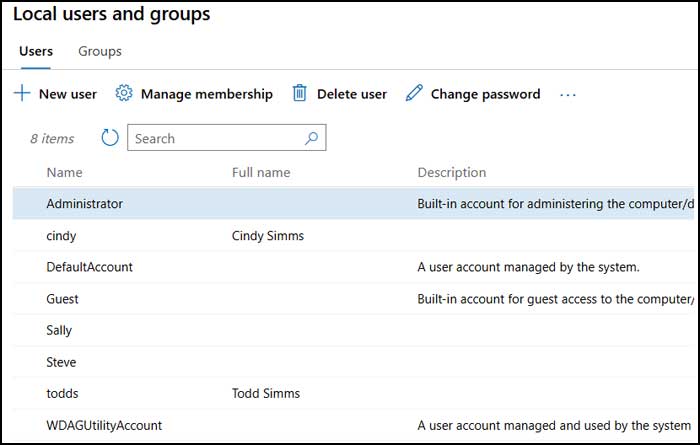Select the cindy user row
The width and height of the screenshot is (700, 445).
tap(354, 236)
